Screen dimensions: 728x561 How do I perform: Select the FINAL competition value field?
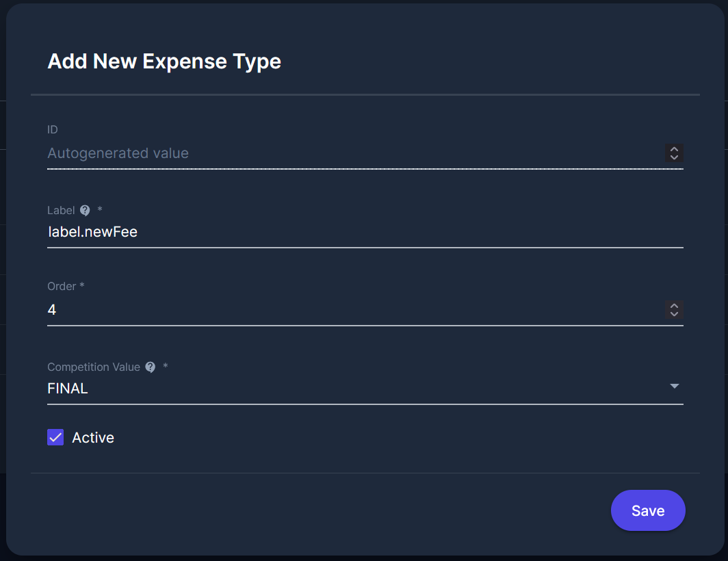342,389
